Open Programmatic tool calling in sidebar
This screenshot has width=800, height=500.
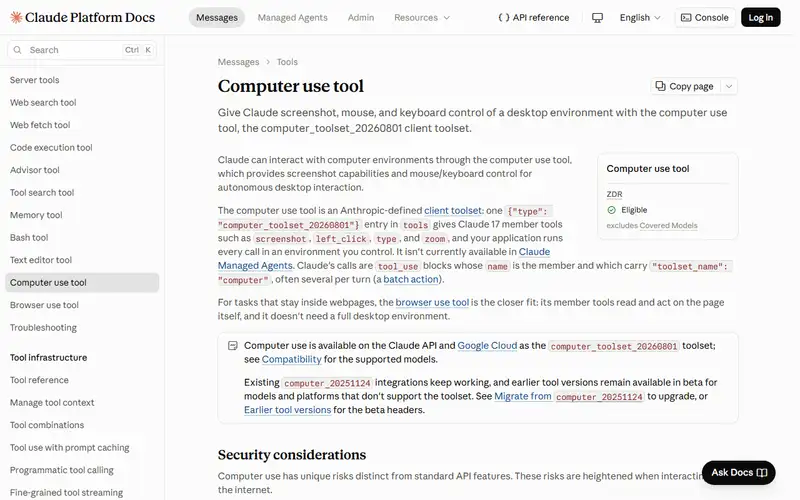tap(62, 470)
